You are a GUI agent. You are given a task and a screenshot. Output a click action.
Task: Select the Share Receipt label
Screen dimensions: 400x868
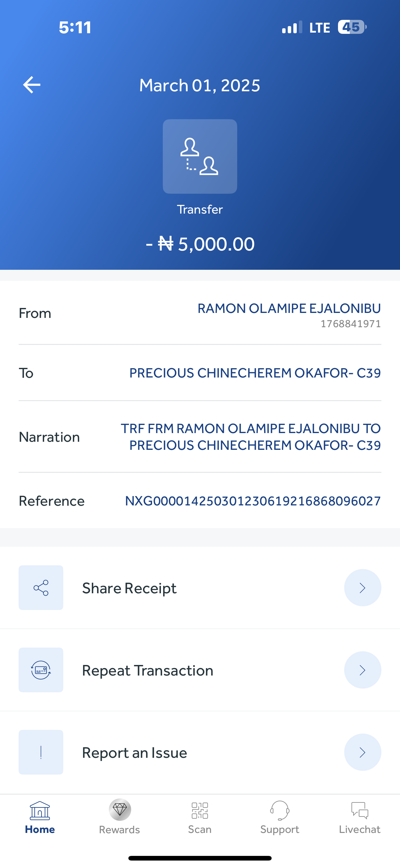coord(129,588)
